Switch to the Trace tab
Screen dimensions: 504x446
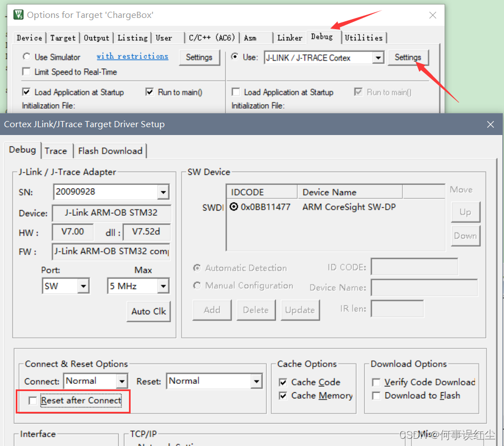click(56, 151)
